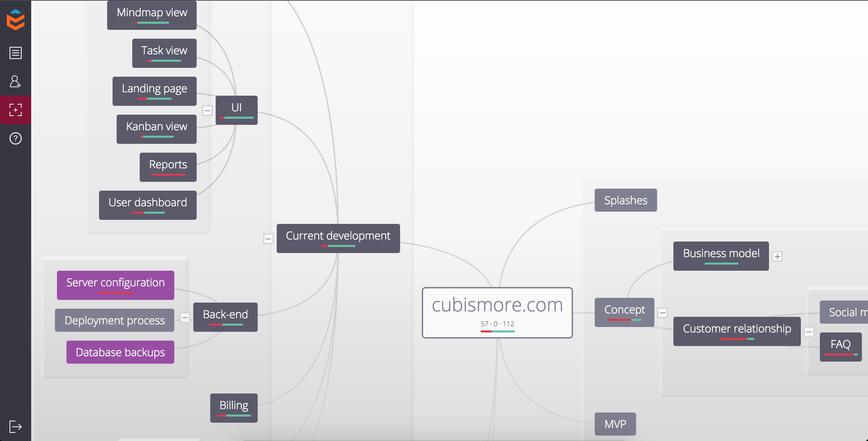Click the Mindmap view node progress bar

point(152,23)
